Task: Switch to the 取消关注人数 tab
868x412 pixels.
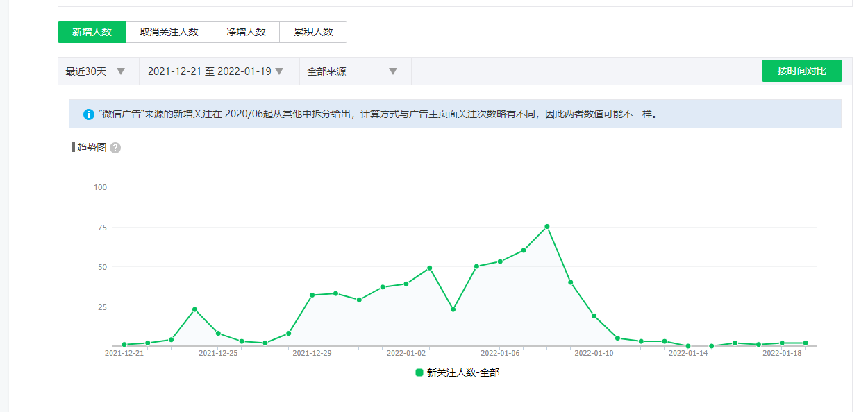Action: (169, 32)
